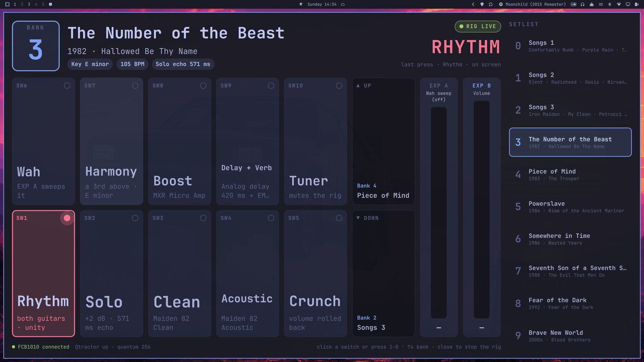Select setlist entry 5 Powerslave
The width and height of the screenshot is (644, 362).
(x=570, y=207)
